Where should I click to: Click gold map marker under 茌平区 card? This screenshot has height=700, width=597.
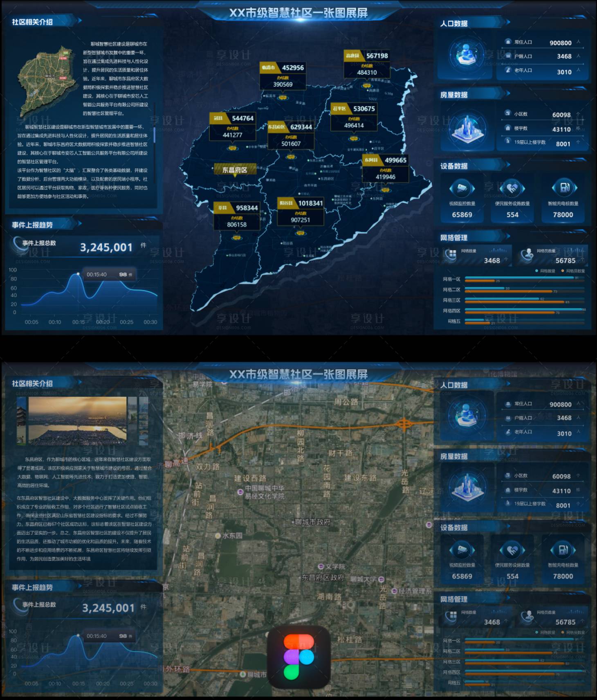click(x=354, y=139)
